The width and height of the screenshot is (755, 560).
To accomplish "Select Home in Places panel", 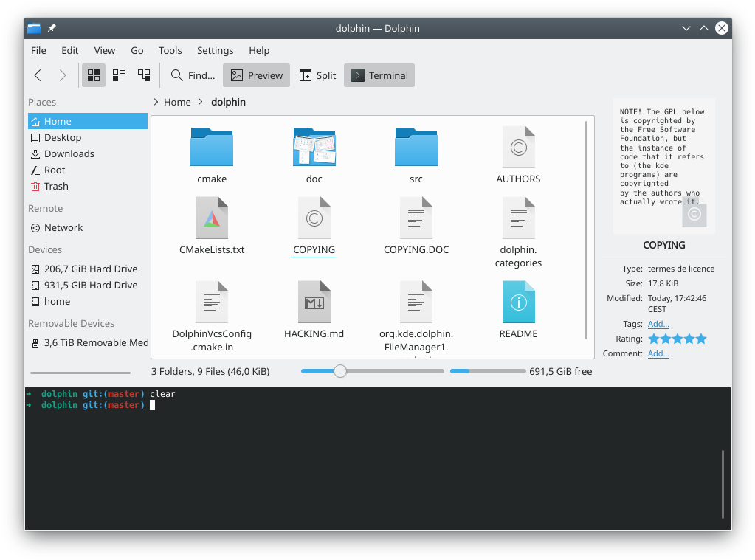I will click(88, 121).
